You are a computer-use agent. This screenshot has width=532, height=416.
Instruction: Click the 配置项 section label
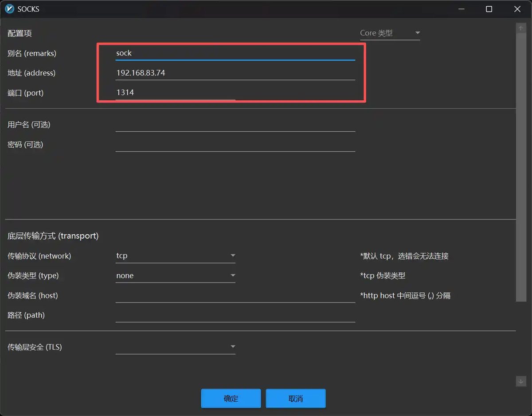click(x=20, y=33)
